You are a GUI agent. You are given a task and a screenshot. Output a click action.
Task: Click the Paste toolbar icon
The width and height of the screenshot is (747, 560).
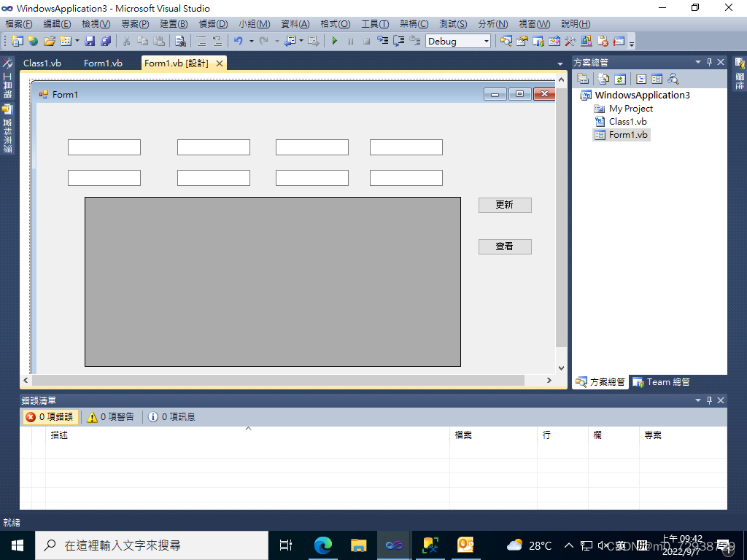click(x=158, y=41)
